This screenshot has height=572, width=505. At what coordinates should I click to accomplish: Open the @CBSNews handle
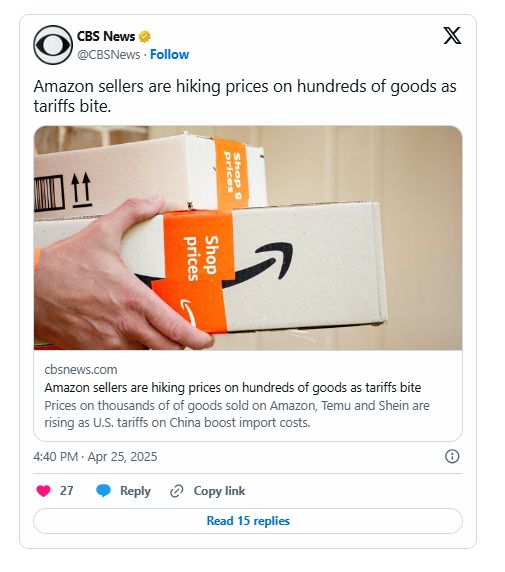(x=109, y=55)
